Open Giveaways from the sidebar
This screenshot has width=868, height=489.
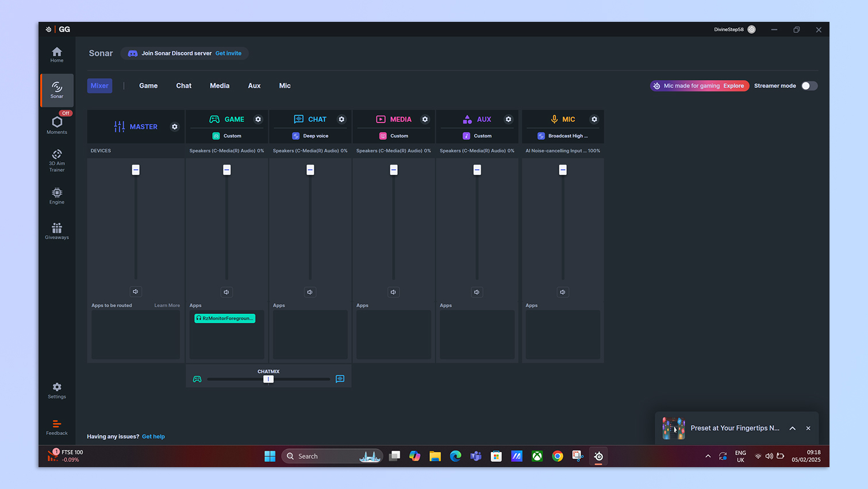[x=57, y=231]
